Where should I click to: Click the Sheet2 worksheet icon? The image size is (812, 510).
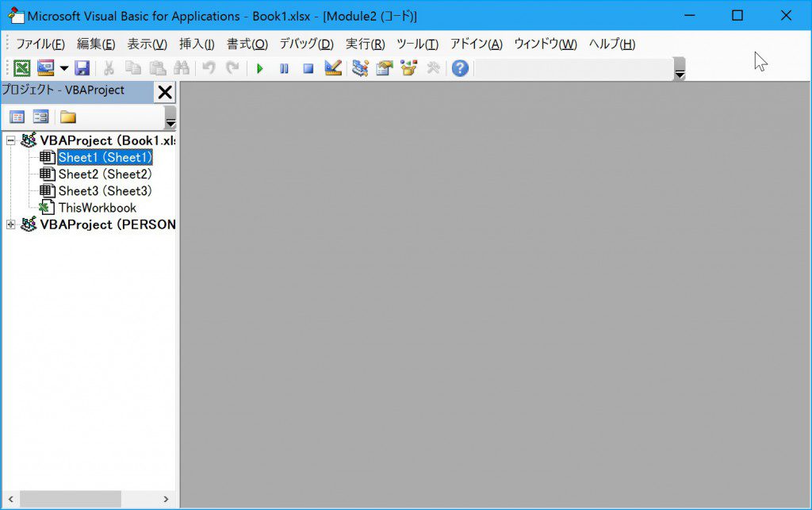47,174
